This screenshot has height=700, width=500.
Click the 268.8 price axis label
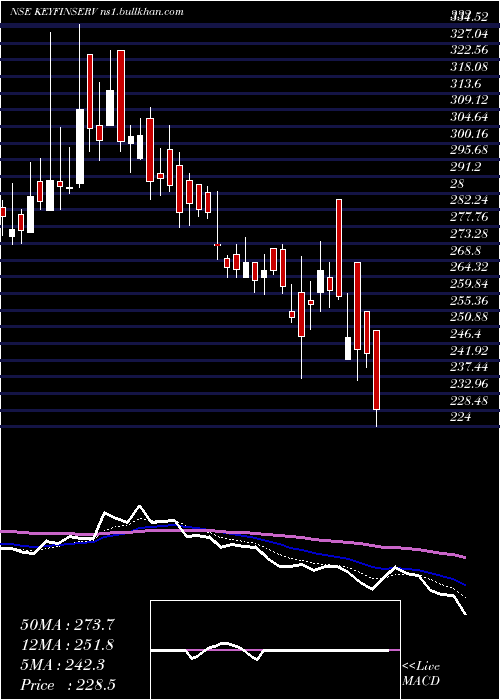pyautogui.click(x=465, y=250)
